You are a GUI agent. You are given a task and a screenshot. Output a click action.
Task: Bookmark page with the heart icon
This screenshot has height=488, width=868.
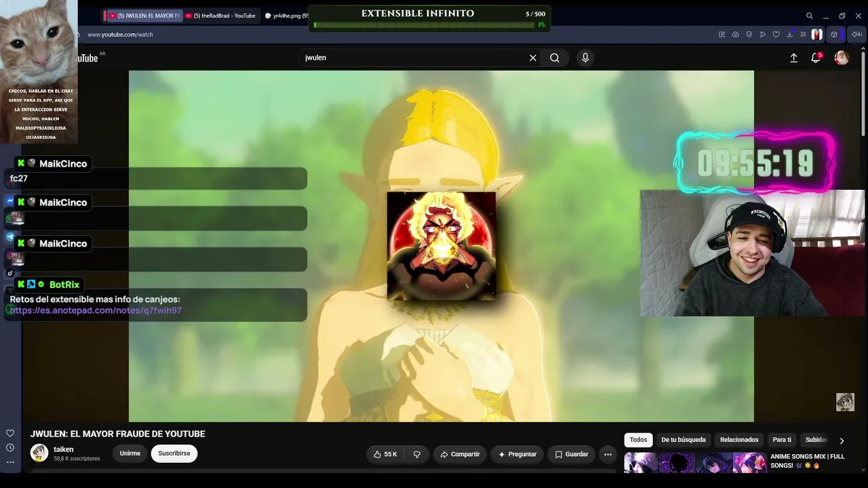776,35
